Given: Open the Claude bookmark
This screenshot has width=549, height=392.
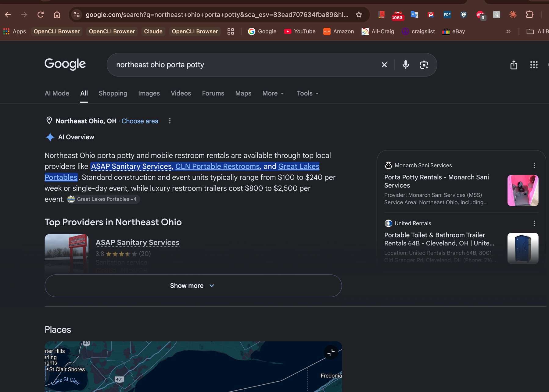Looking at the screenshot, I should [x=153, y=31].
